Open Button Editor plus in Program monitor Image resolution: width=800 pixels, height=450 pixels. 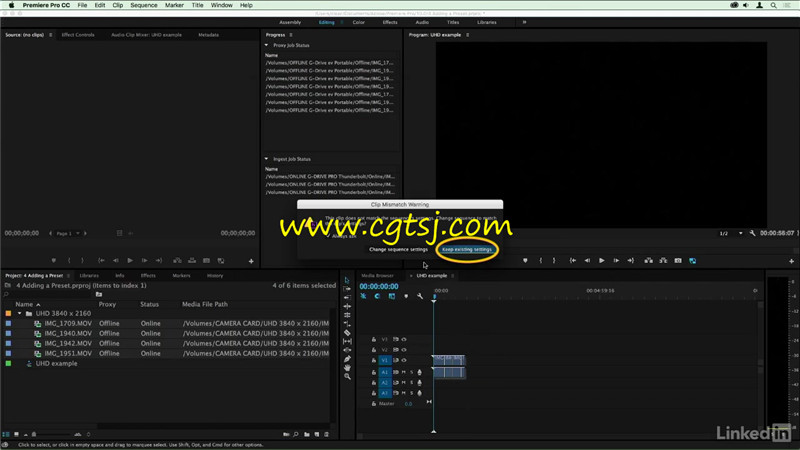[791, 261]
